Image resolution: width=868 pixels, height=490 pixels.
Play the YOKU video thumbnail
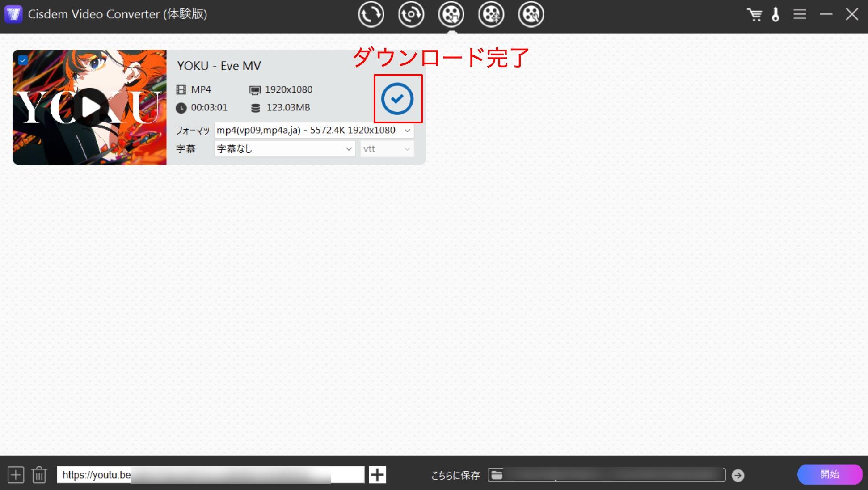(91, 107)
